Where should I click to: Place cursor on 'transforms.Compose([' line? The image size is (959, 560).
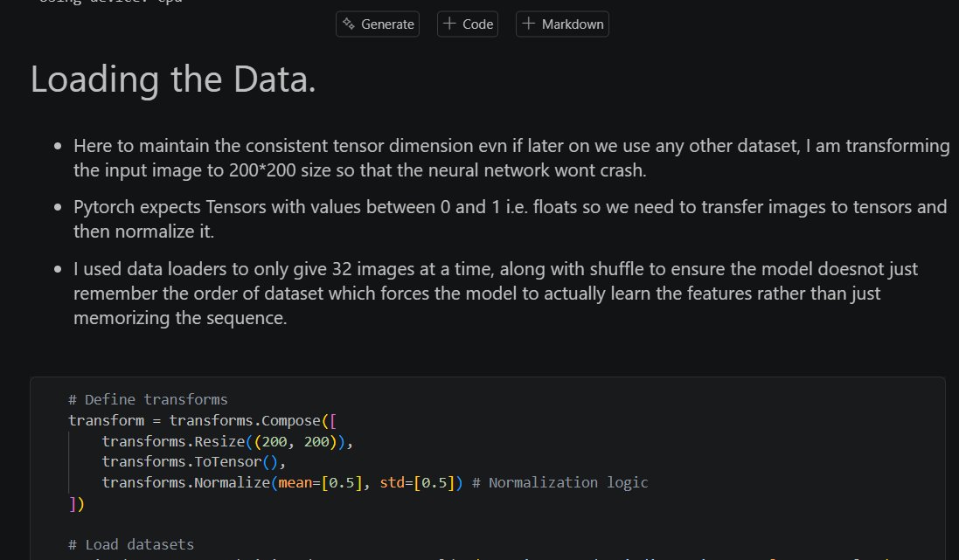click(203, 420)
